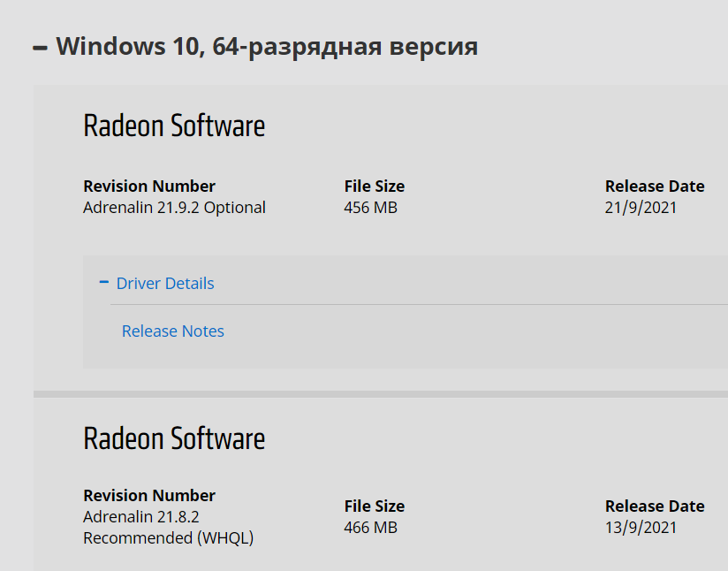This screenshot has width=728, height=571.
Task: Collapse Driver Details using its minus icon
Action: pyautogui.click(x=104, y=283)
